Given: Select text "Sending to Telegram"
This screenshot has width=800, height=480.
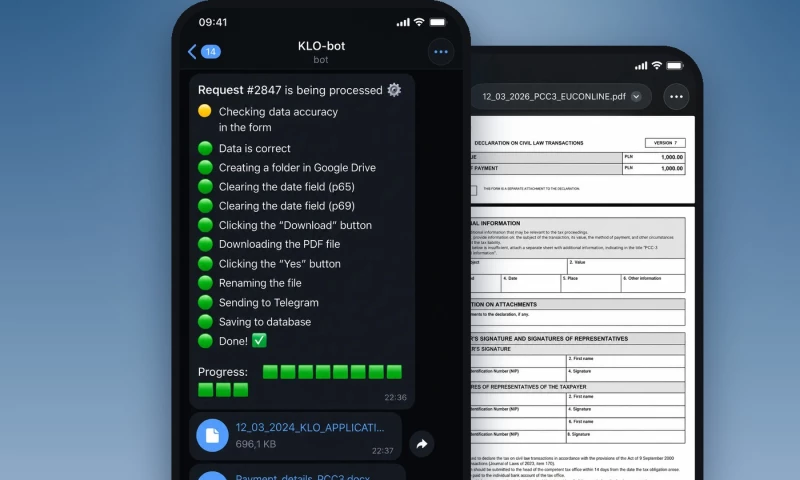Looking at the screenshot, I should click(x=269, y=302).
